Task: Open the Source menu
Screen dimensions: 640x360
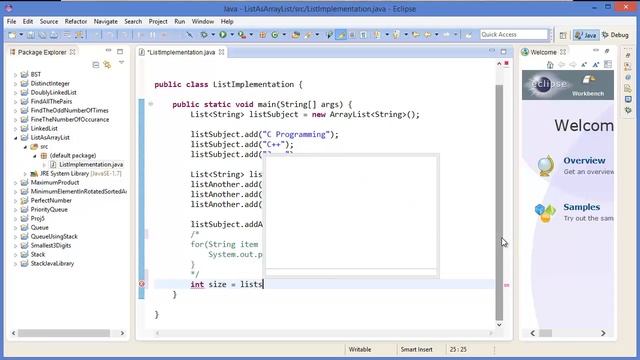Action: pos(49,21)
